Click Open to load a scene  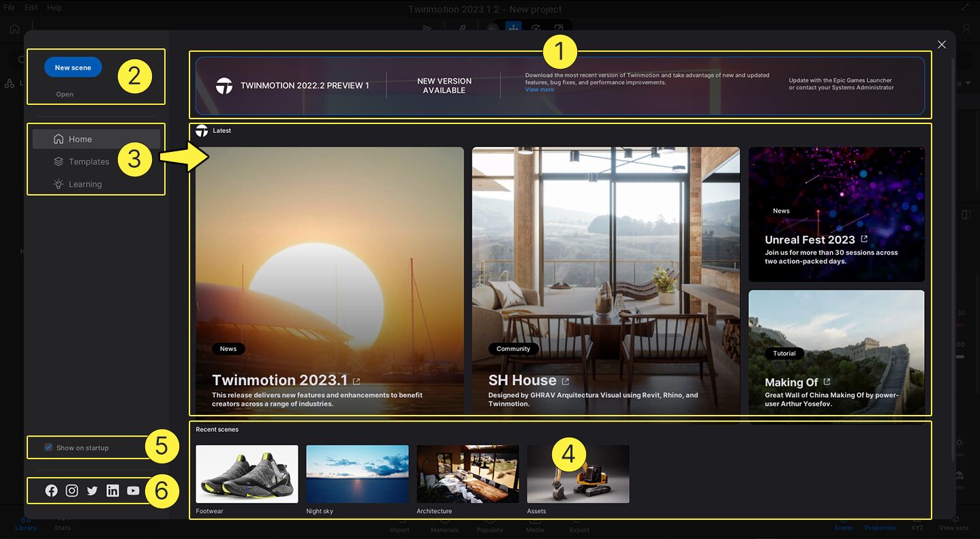click(x=65, y=94)
